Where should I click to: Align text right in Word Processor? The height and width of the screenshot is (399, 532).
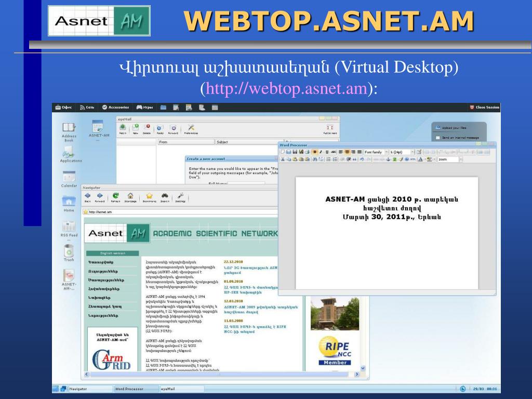pyautogui.click(x=353, y=152)
